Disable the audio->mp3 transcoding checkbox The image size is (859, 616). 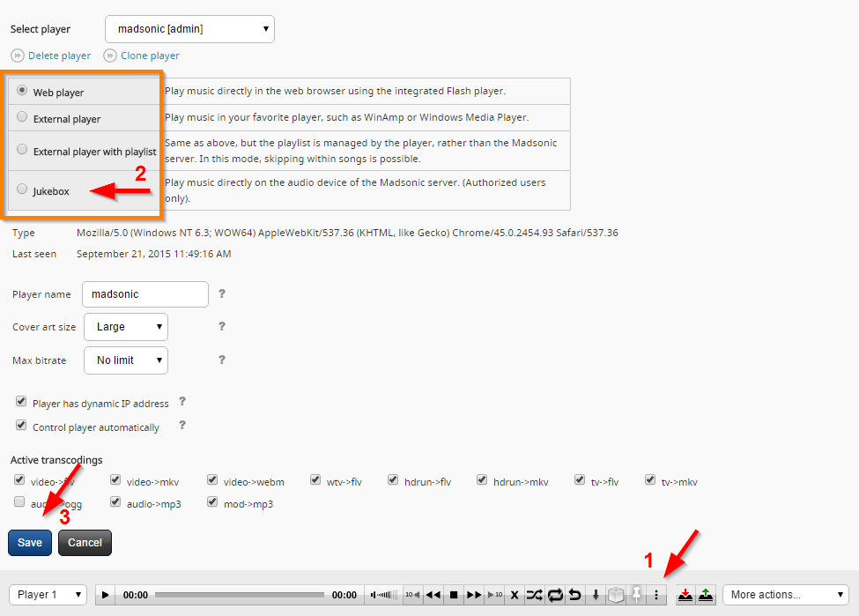pos(115,502)
